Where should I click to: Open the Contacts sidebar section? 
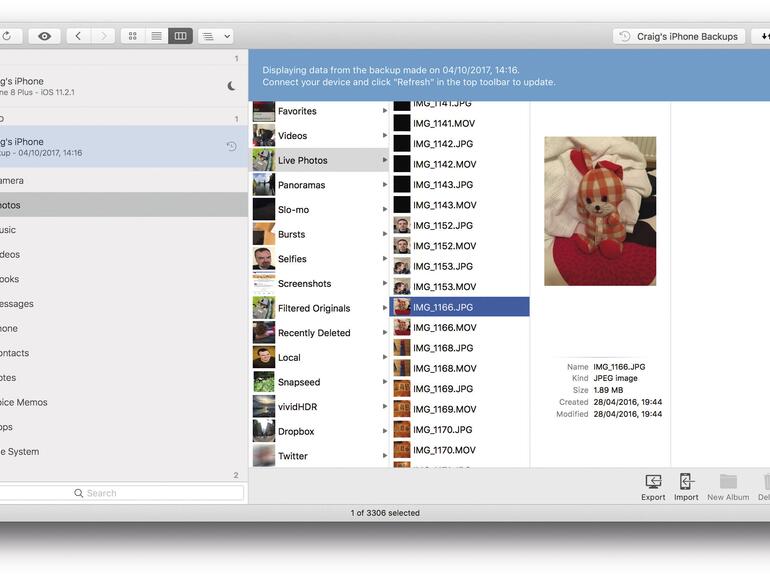click(124, 353)
